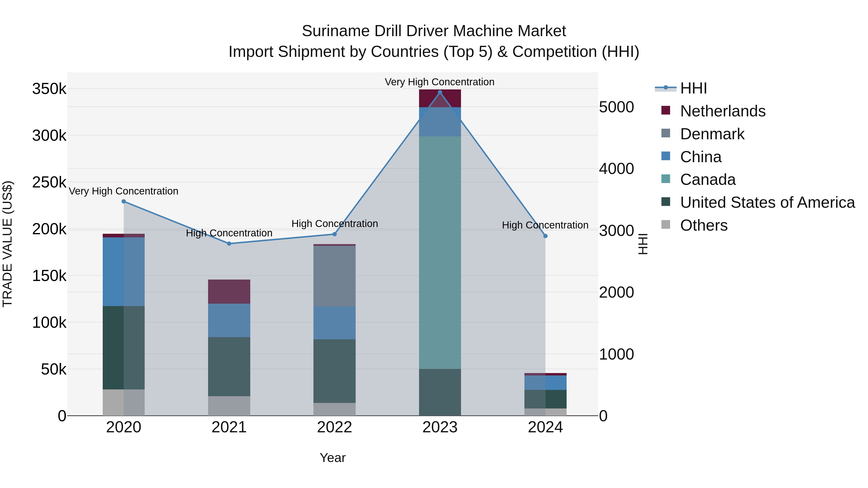Toggle the China legend entry

691,157
